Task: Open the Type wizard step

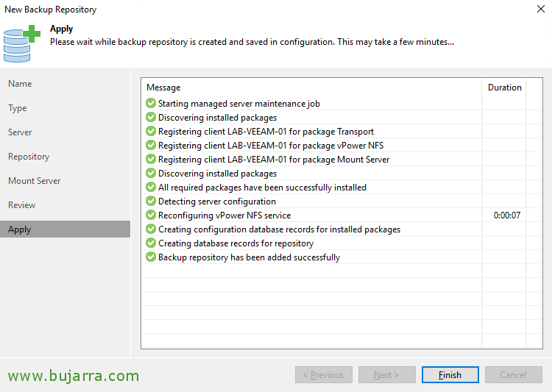Action: click(18, 108)
